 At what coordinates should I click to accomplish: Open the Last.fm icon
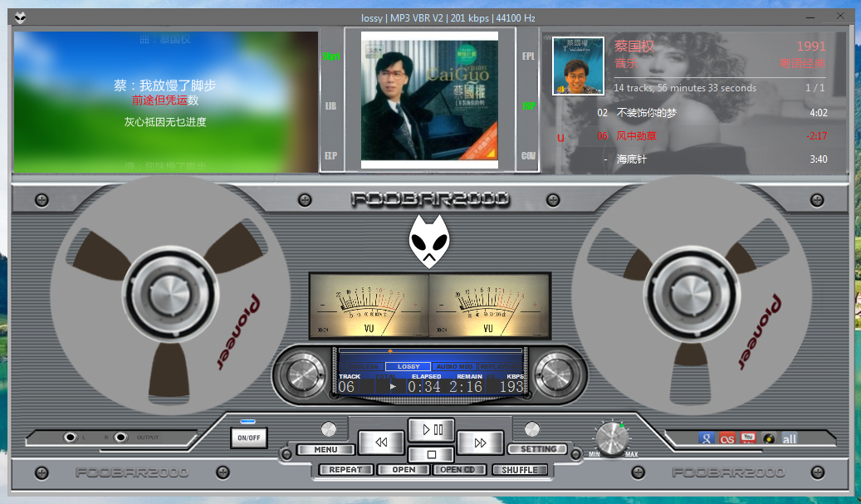pyautogui.click(x=727, y=438)
